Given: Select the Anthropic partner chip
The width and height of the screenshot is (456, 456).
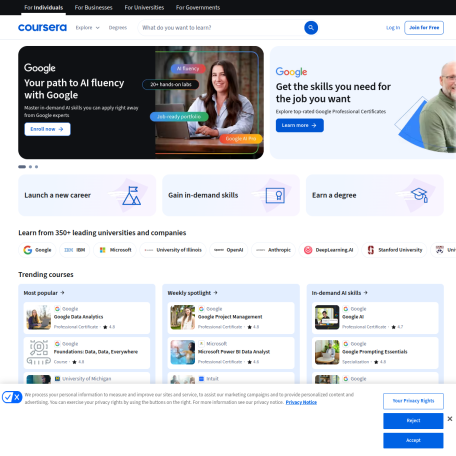Looking at the screenshot, I should 273,250.
